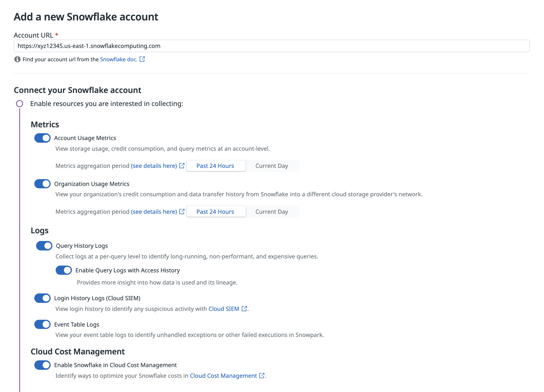Screen dimensions: 544x392
Task: Click the Metrics section heading
Action: tap(45, 124)
